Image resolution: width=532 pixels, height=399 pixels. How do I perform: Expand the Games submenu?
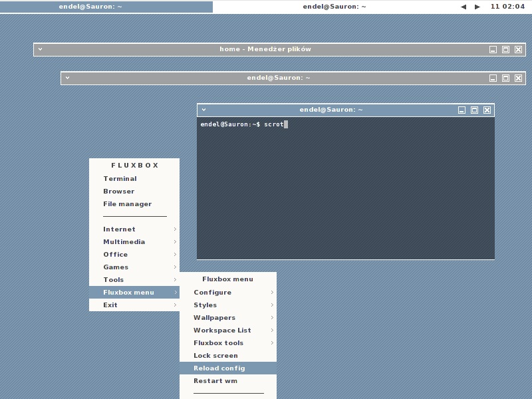pyautogui.click(x=134, y=267)
